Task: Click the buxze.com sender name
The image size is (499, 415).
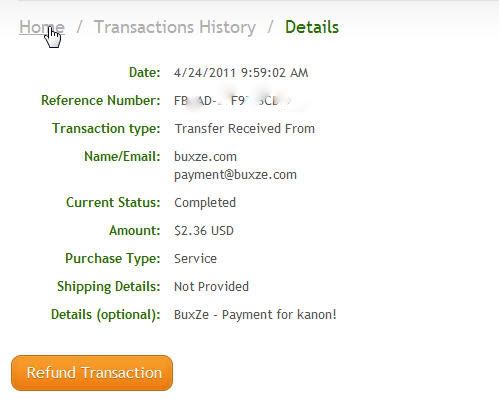Action: (205, 156)
